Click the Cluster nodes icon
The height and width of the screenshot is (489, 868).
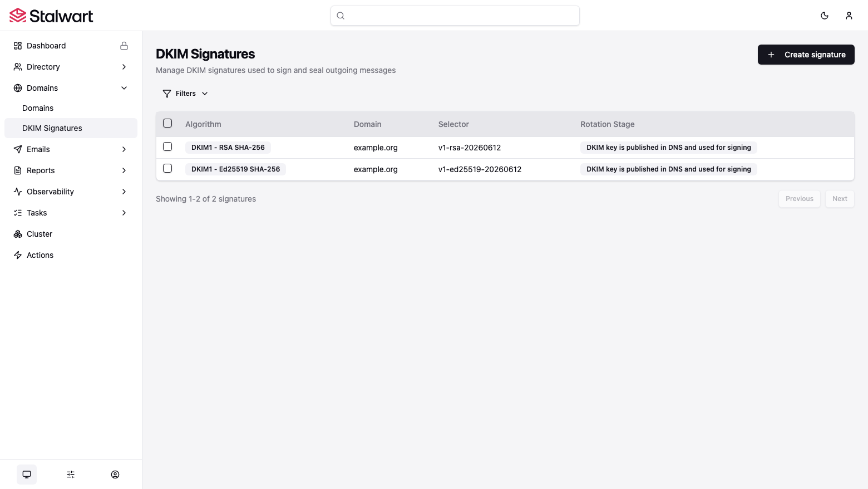pos(18,234)
